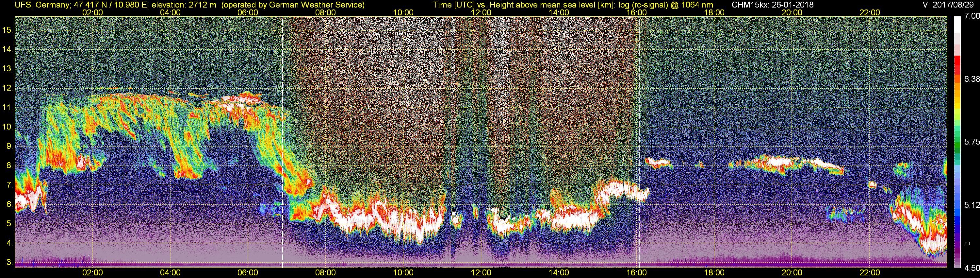Click the "02:00" label on the top time axis

tap(92, 12)
